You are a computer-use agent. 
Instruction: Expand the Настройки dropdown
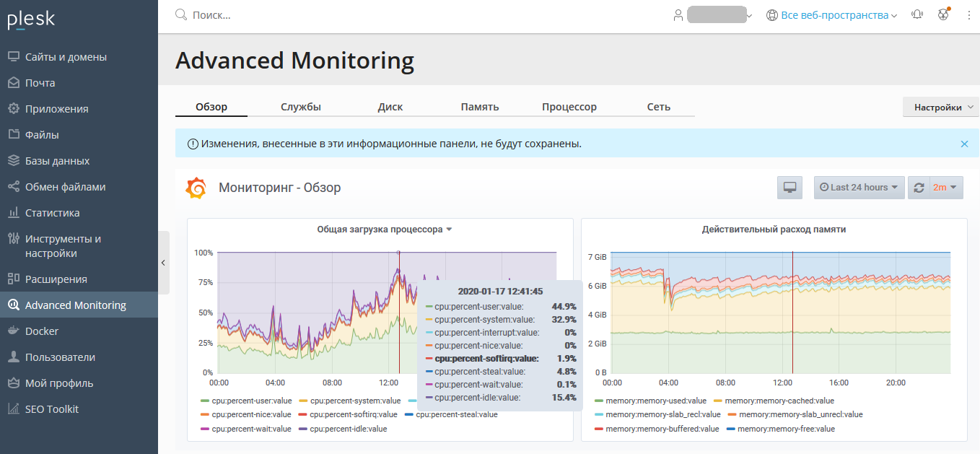(x=941, y=108)
